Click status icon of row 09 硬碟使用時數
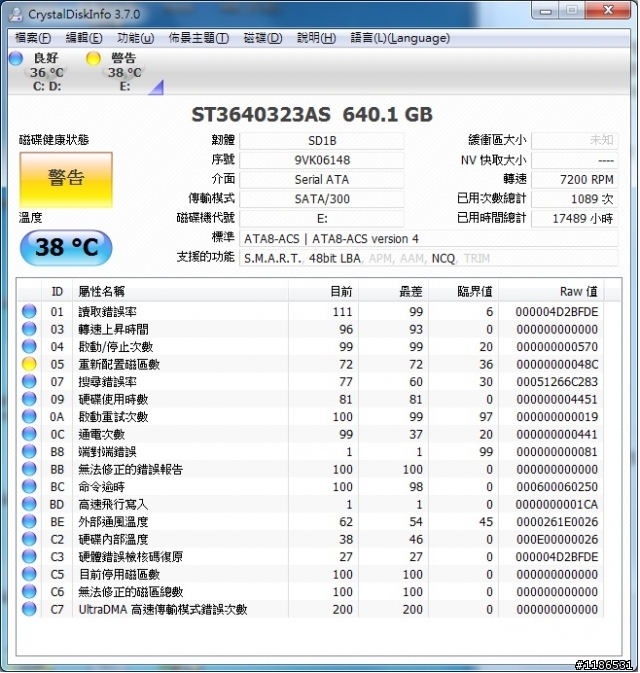640x673 pixels. click(29, 399)
